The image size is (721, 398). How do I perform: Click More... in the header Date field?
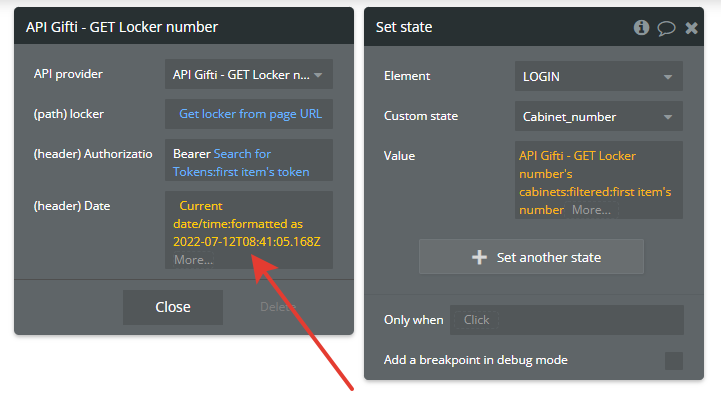click(x=194, y=260)
